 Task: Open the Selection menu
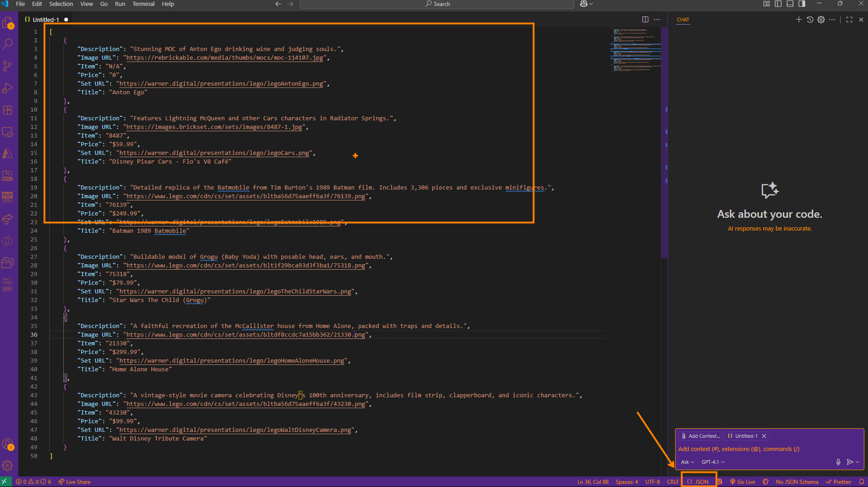61,4
